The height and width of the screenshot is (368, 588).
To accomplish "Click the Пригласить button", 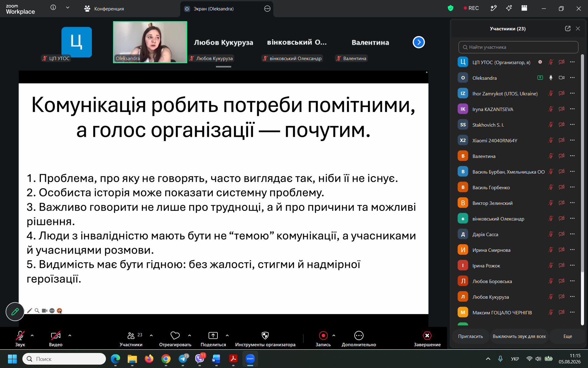I will [470, 336].
